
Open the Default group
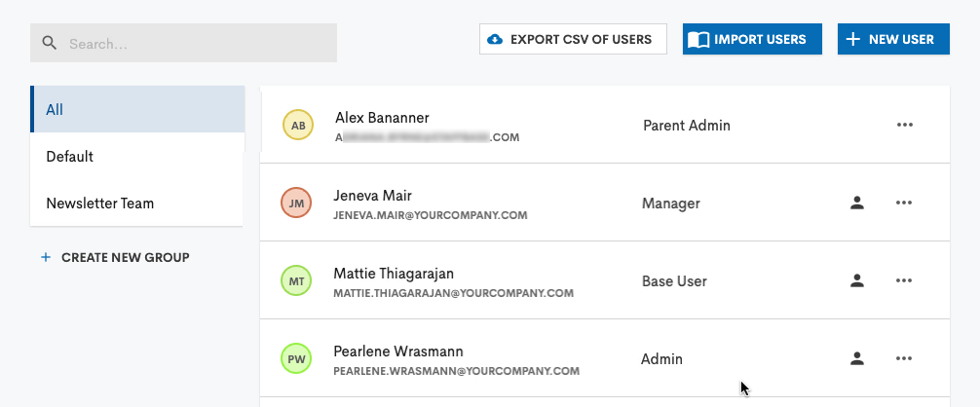coord(137,156)
